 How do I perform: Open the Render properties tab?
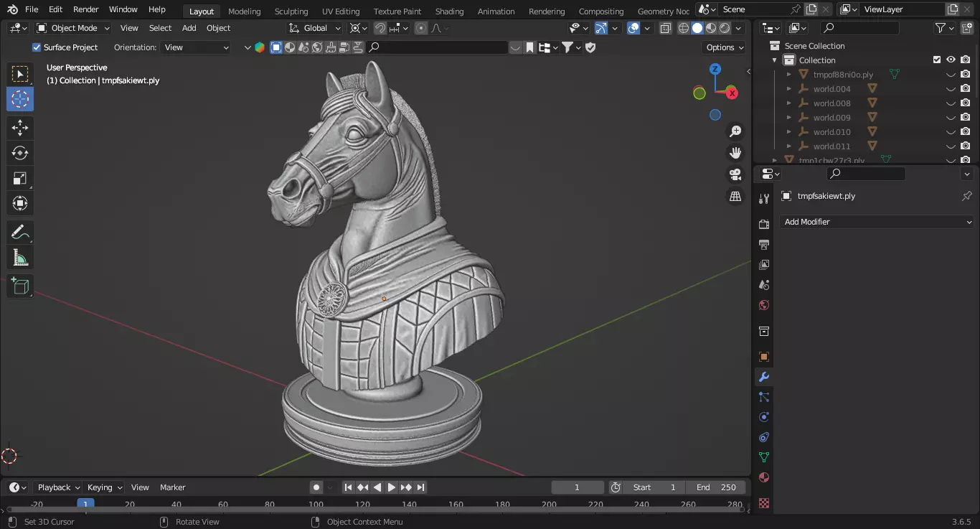pyautogui.click(x=764, y=225)
